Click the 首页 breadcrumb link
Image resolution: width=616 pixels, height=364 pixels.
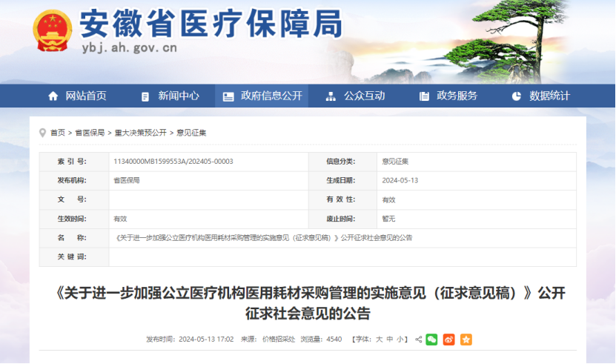point(57,133)
